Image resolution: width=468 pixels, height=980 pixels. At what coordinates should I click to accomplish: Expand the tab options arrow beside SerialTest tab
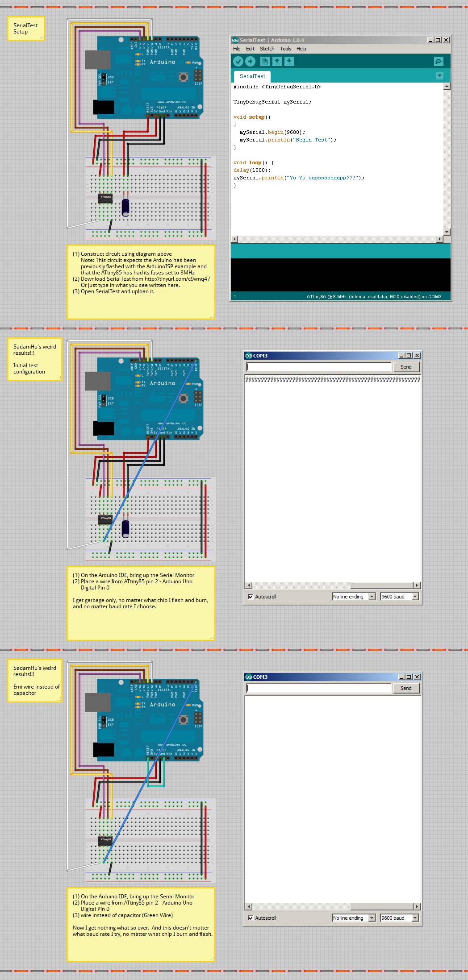click(439, 76)
